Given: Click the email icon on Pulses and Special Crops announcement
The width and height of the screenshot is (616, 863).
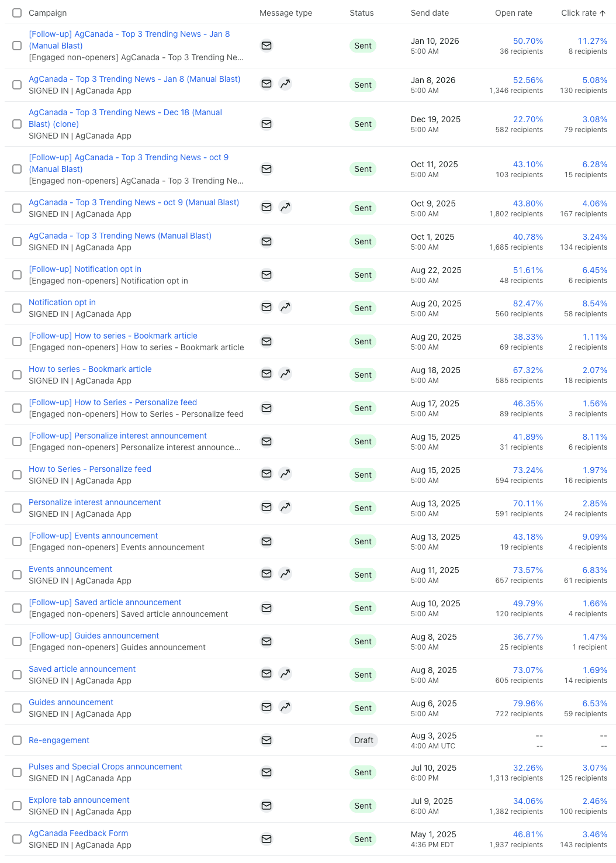Looking at the screenshot, I should pyautogui.click(x=267, y=772).
